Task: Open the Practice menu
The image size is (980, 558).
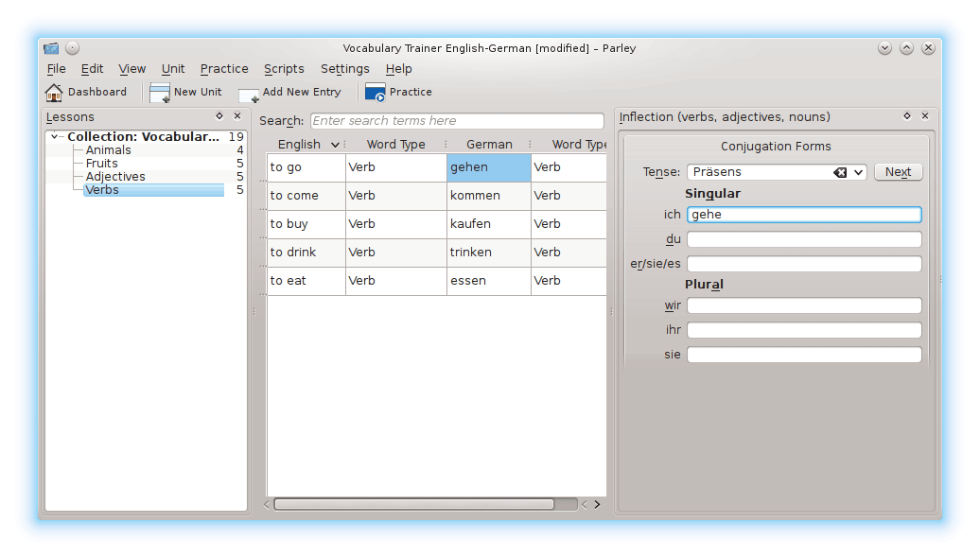Action: (224, 69)
